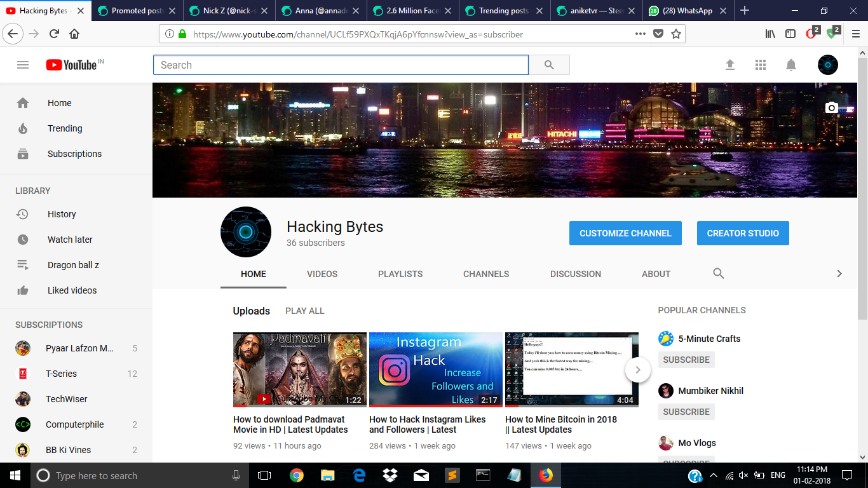Open CREATOR STUDIO
This screenshot has width=868, height=488.
point(743,233)
